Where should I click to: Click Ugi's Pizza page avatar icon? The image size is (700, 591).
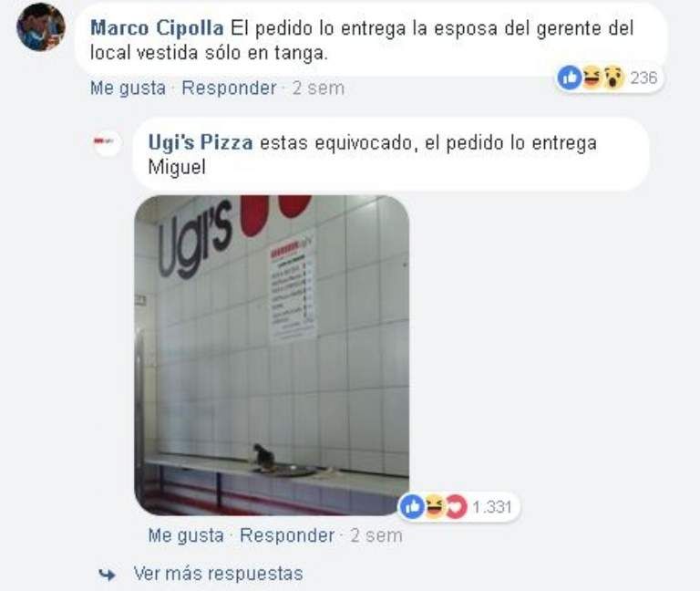point(107,142)
